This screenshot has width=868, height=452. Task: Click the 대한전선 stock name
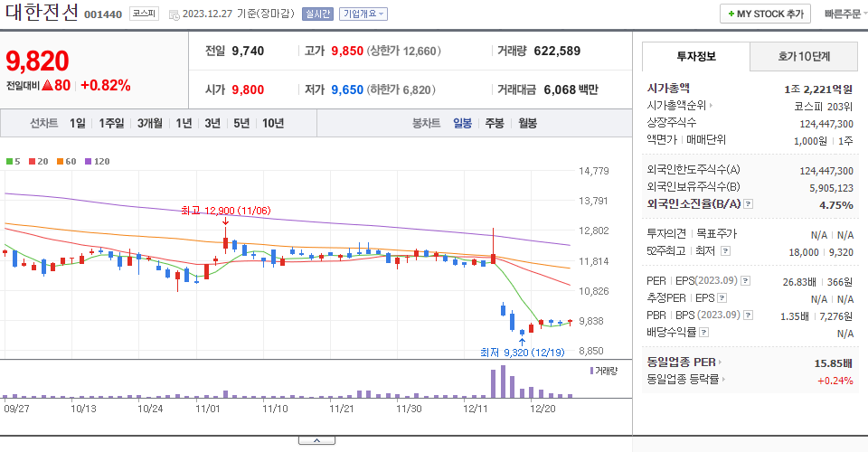coord(42,12)
